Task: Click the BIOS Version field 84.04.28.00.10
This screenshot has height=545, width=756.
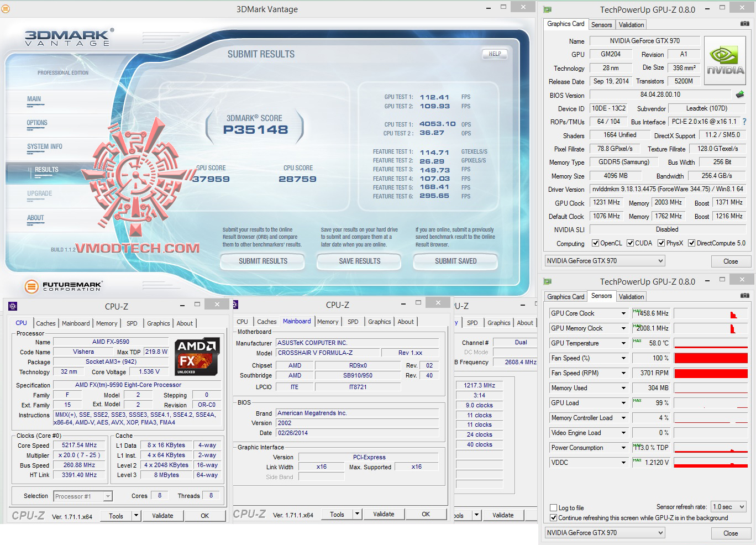Action: 660,95
